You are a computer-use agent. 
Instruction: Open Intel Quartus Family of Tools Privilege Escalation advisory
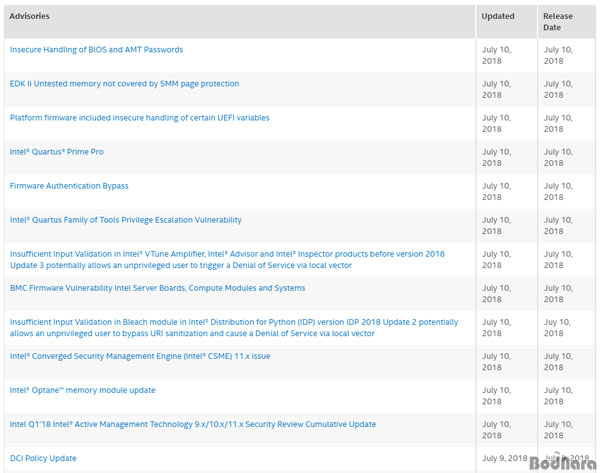(126, 220)
